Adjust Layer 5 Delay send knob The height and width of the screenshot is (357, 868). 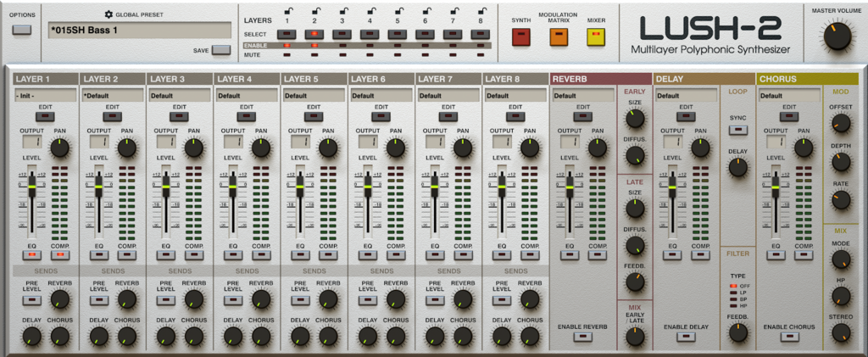tap(300, 336)
